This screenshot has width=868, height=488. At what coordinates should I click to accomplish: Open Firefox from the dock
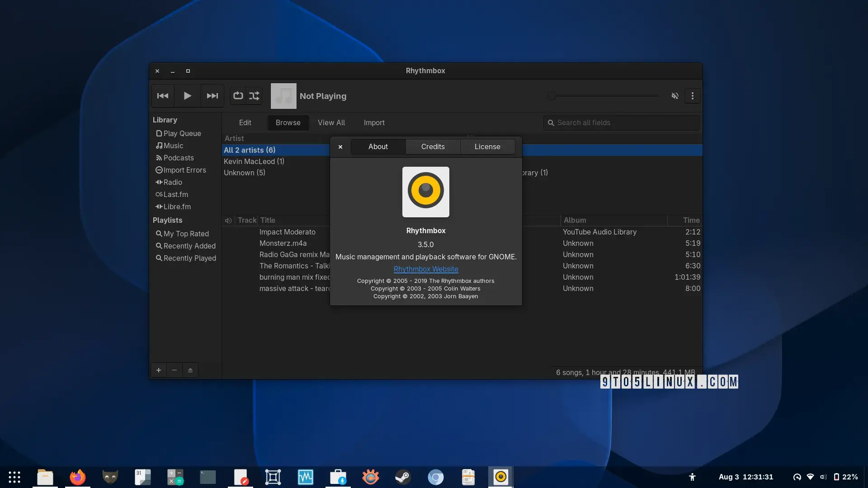pyautogui.click(x=78, y=477)
